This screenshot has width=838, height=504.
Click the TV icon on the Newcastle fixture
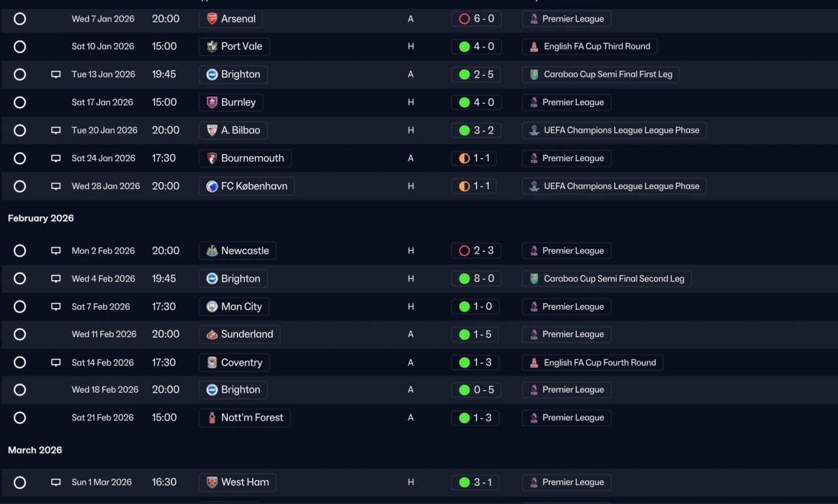coord(56,251)
